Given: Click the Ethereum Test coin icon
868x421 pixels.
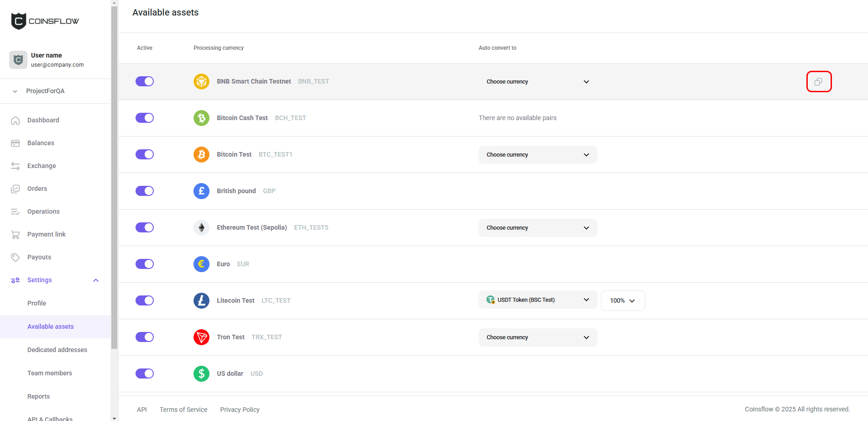Looking at the screenshot, I should 201,227.
